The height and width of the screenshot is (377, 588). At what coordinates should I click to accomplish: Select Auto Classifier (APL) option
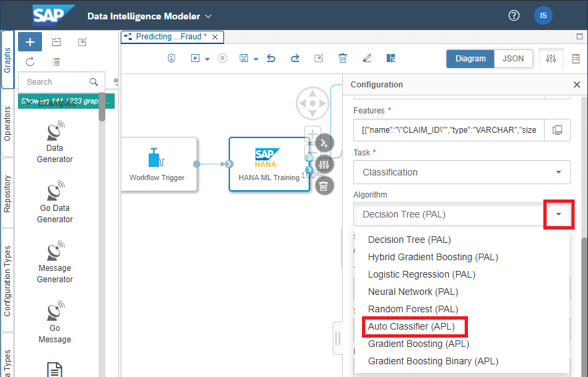pos(411,326)
